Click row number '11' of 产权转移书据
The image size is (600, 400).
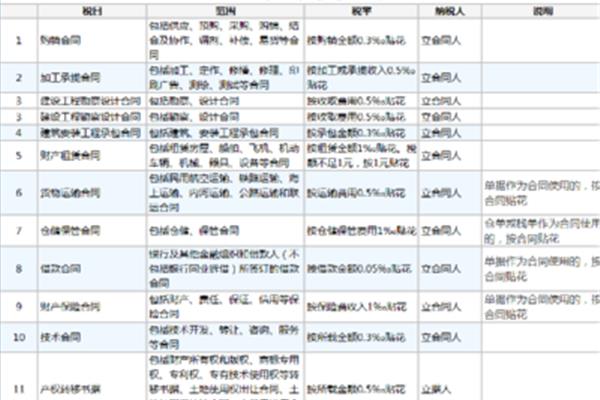pyautogui.click(x=19, y=389)
